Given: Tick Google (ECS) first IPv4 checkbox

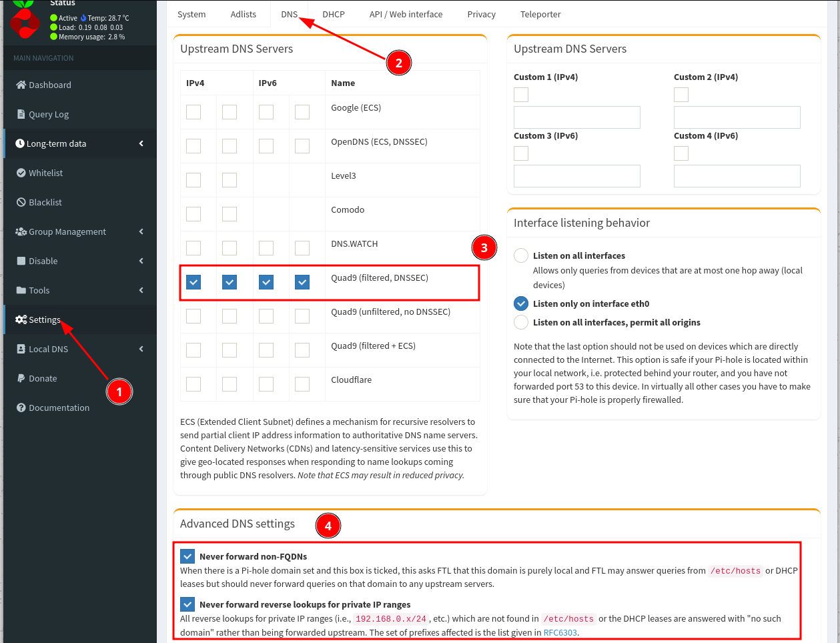Looking at the screenshot, I should (x=193, y=111).
